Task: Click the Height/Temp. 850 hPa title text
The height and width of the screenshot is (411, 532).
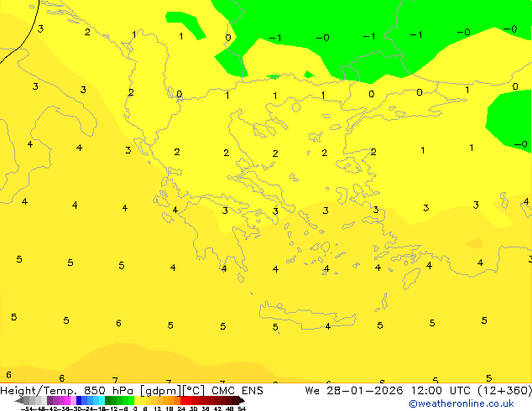Action: click(x=67, y=391)
